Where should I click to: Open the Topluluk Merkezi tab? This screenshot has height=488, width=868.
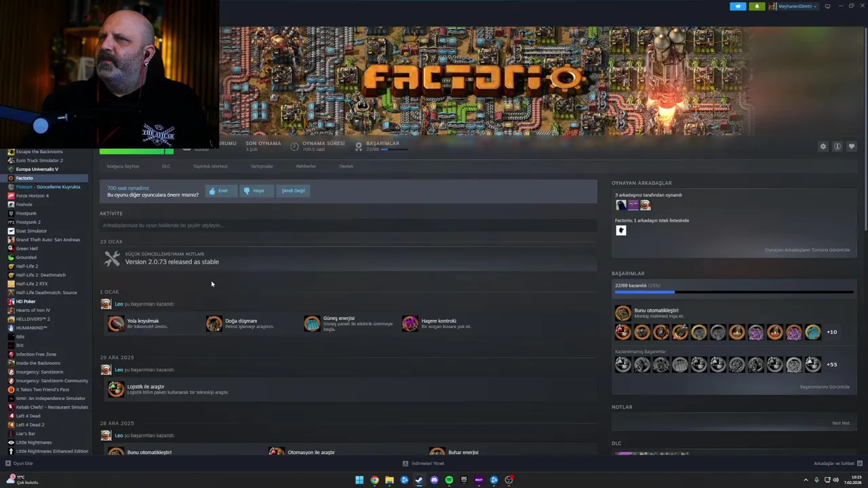[210, 166]
